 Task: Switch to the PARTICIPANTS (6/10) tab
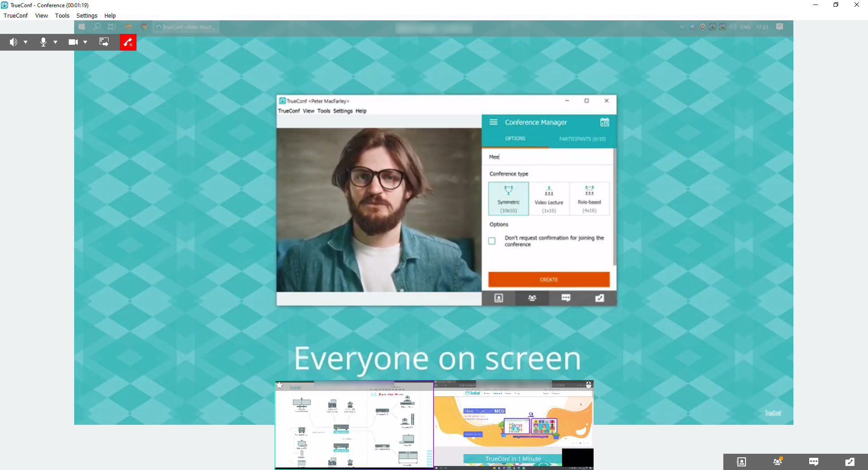point(582,139)
